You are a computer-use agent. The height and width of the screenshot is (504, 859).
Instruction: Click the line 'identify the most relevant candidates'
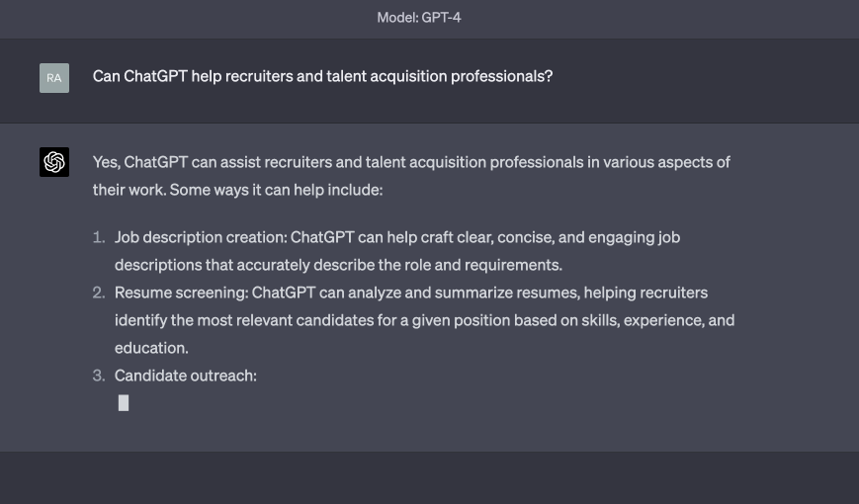[424, 320]
